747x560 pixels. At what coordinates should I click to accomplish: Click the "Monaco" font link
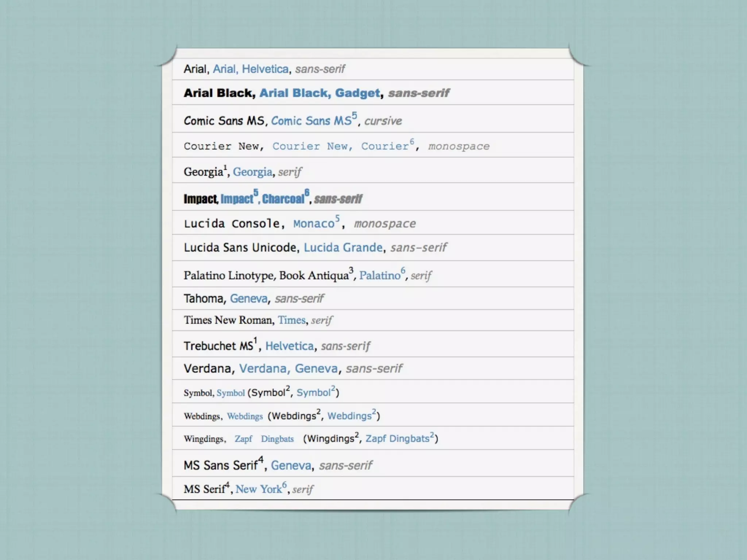pyautogui.click(x=314, y=224)
